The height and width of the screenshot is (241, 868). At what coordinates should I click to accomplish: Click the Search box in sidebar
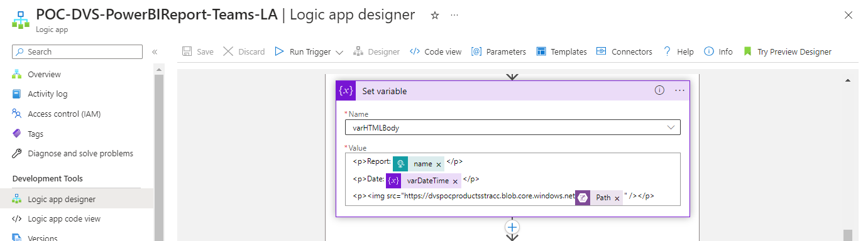click(77, 51)
